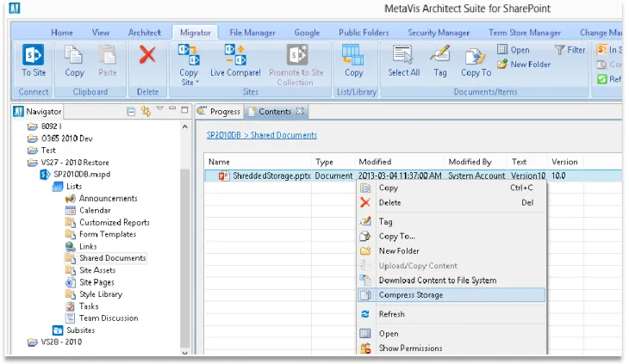Follow the SP2010DB > Shared Documents breadcrumb link

point(262,135)
